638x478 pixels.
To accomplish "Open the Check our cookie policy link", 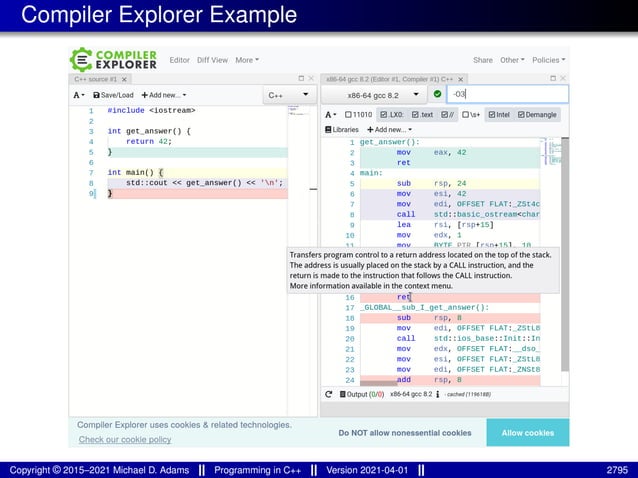I will pyautogui.click(x=125, y=439).
